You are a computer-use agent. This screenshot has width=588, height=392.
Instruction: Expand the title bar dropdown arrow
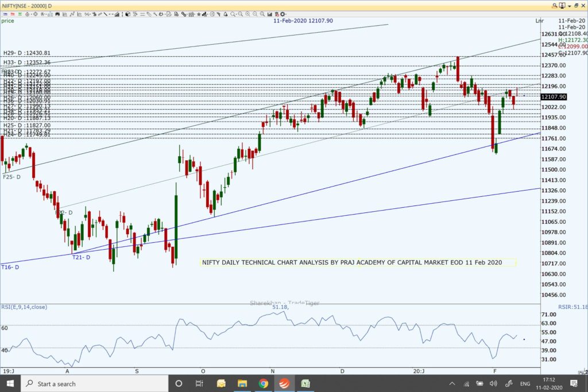point(569,6)
